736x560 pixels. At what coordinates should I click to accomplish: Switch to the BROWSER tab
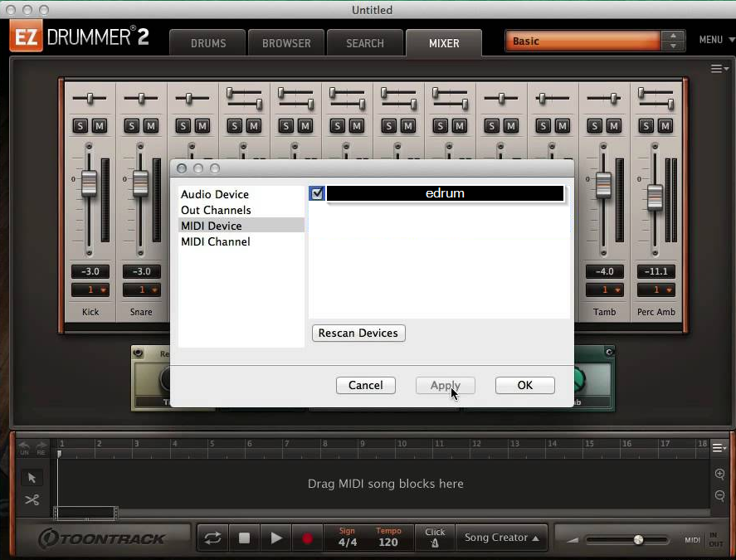click(286, 43)
